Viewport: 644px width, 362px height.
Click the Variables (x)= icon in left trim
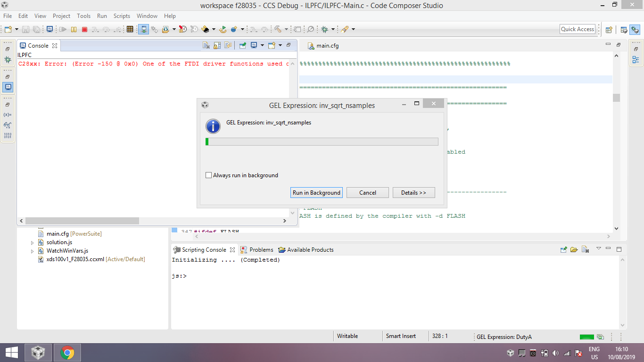[8, 115]
